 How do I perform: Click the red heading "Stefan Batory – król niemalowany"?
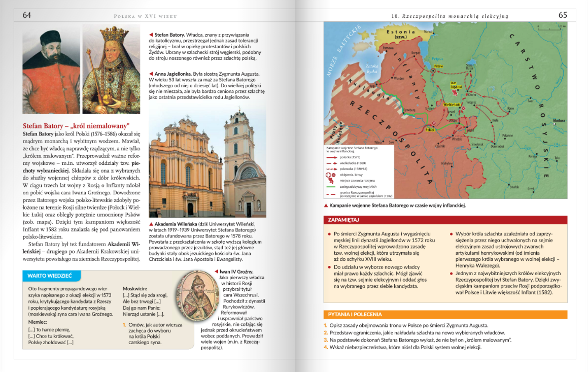coord(76,126)
